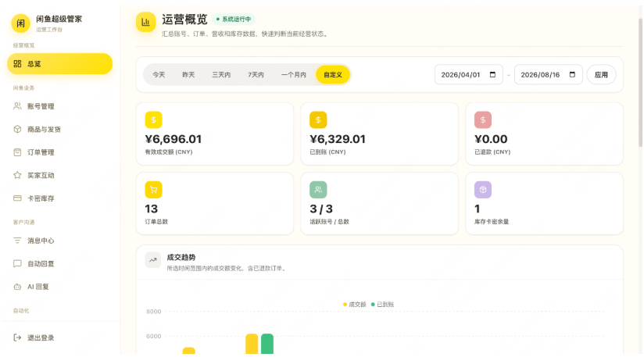
Task: Open calendar picker for end date
Action: pos(573,75)
